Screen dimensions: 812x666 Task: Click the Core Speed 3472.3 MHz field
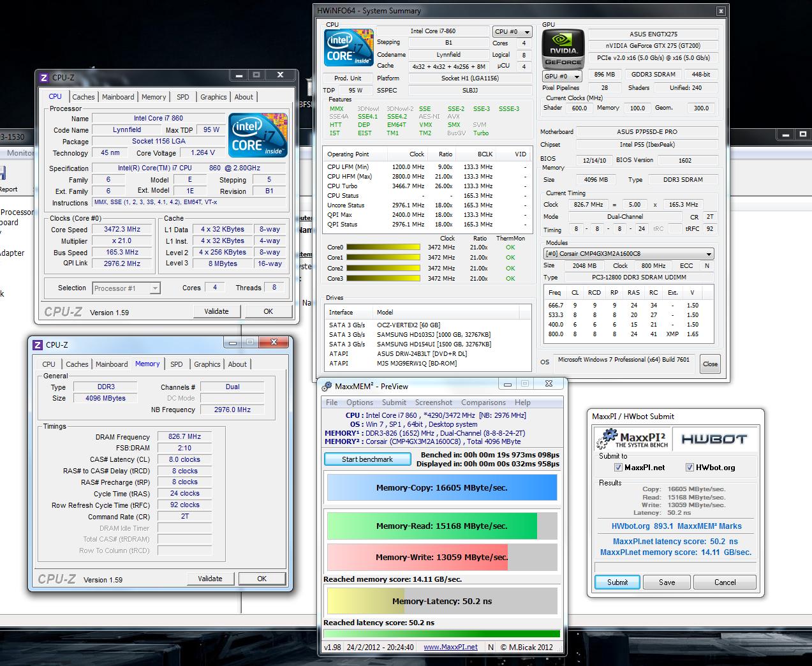(122, 230)
